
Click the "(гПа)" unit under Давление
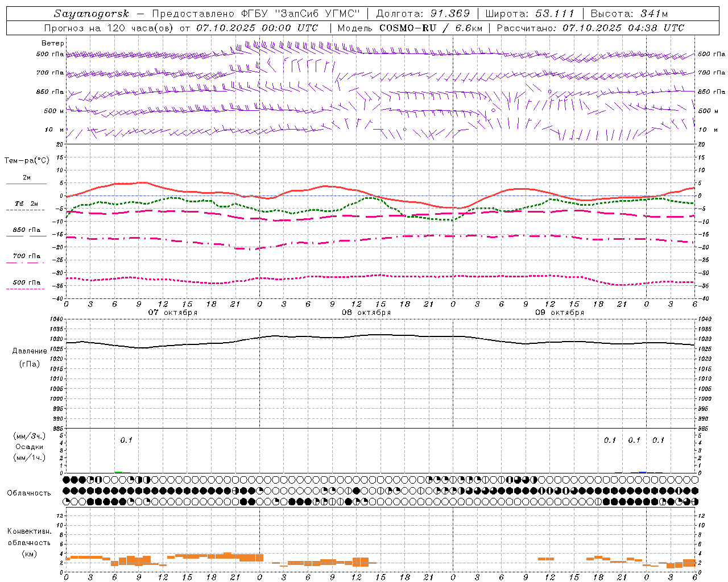30,364
